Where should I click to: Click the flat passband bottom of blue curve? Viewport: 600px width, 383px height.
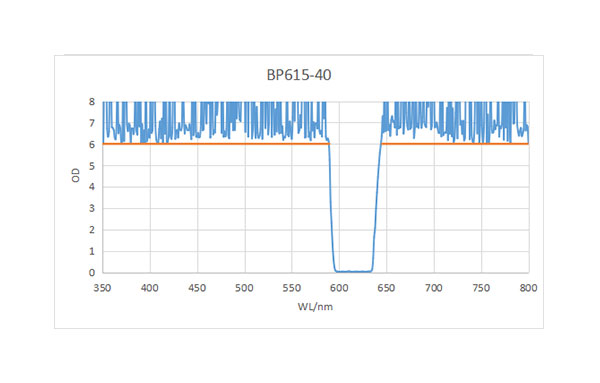(x=354, y=271)
